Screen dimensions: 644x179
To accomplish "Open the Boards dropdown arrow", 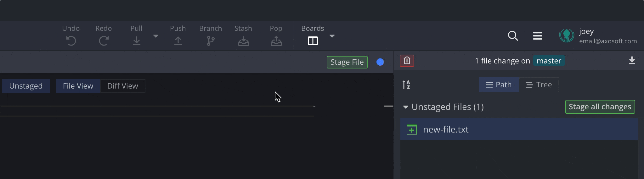I will 332,36.
